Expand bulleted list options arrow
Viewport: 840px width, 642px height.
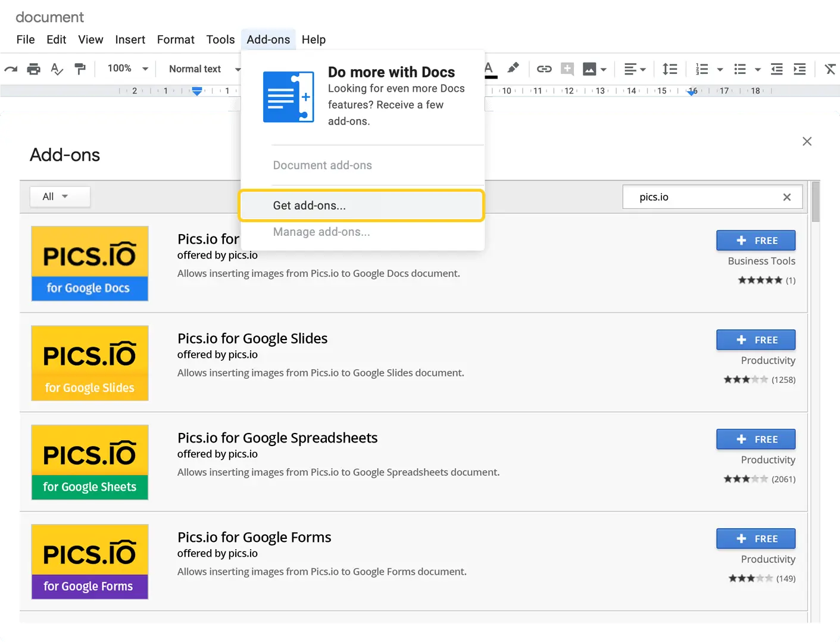coord(758,70)
